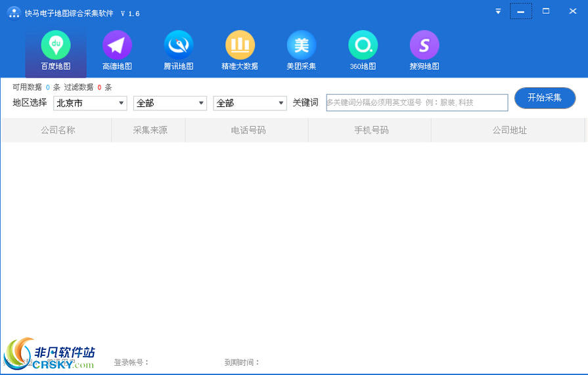Click the app logo in title bar
The height and width of the screenshot is (375, 588).
pyautogui.click(x=14, y=12)
